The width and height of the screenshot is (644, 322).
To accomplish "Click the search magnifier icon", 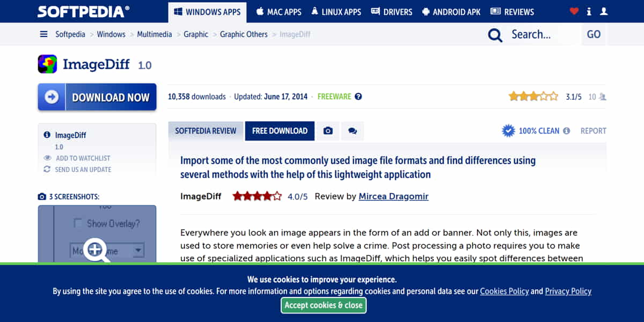I will click(494, 34).
